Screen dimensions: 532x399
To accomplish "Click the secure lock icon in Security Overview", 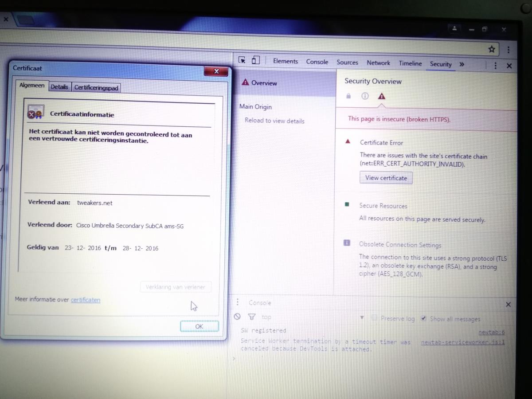I will coord(348,96).
